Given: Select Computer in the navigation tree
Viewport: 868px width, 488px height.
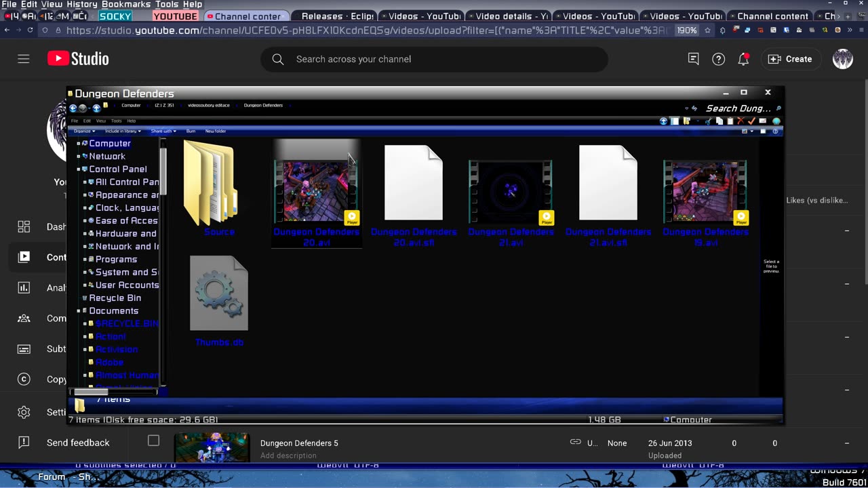Looking at the screenshot, I should tap(110, 143).
